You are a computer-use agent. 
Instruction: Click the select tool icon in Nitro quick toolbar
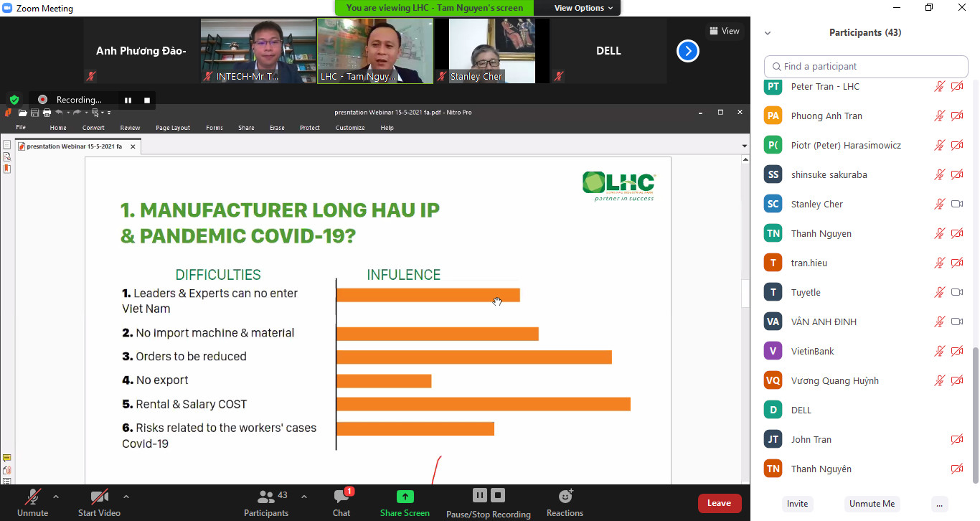tap(95, 113)
